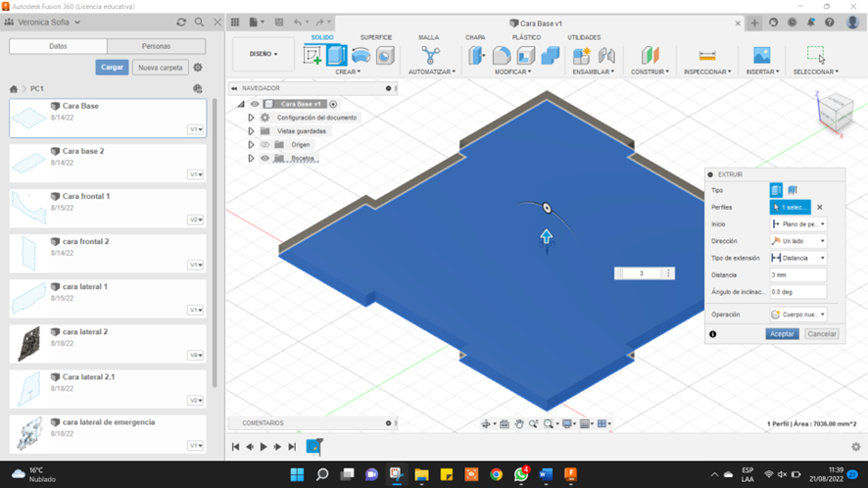
Task: Clear the selected Perfiles
Action: pyautogui.click(x=820, y=207)
